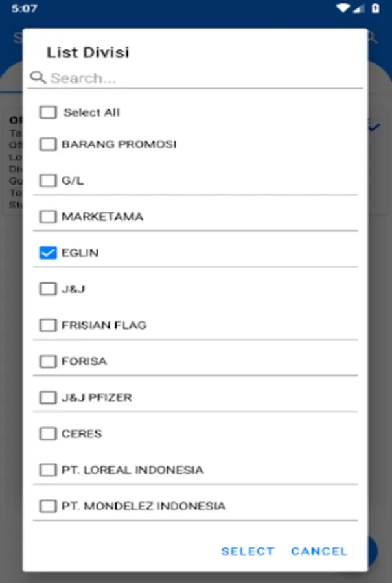Screen dimensions: 392x583
Task: Tap the Wi-Fi status icon
Action: pos(342,8)
